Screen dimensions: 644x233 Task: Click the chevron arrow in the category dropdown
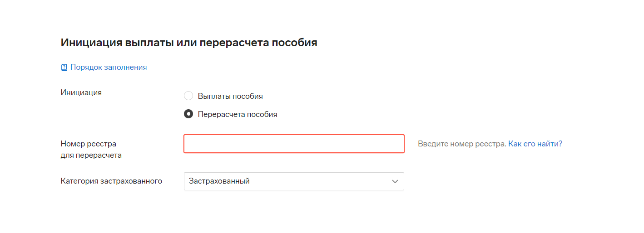(x=395, y=181)
